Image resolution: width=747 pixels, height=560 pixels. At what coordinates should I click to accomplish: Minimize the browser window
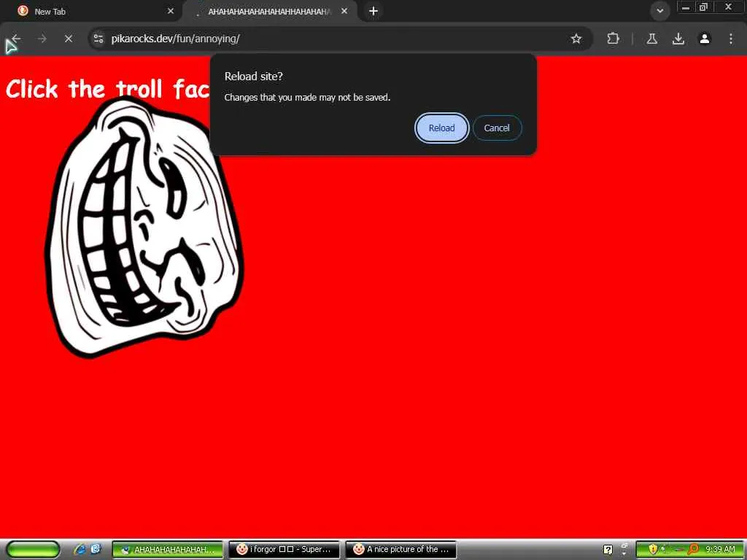(x=686, y=7)
